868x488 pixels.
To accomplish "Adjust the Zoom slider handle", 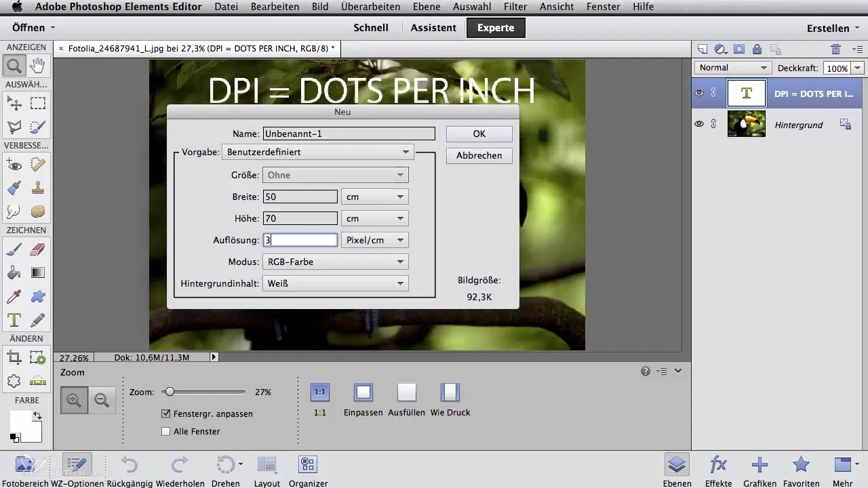I will (x=170, y=392).
